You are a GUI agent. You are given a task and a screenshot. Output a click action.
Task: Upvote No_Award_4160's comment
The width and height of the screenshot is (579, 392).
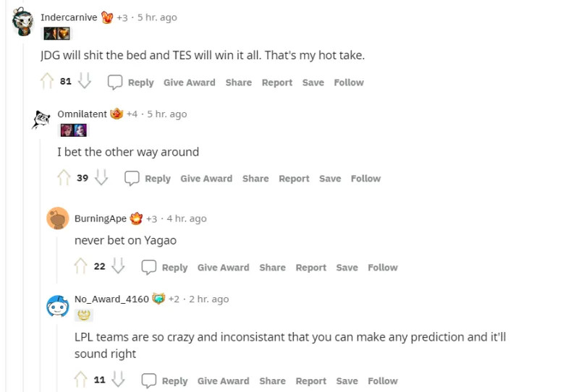(81, 380)
